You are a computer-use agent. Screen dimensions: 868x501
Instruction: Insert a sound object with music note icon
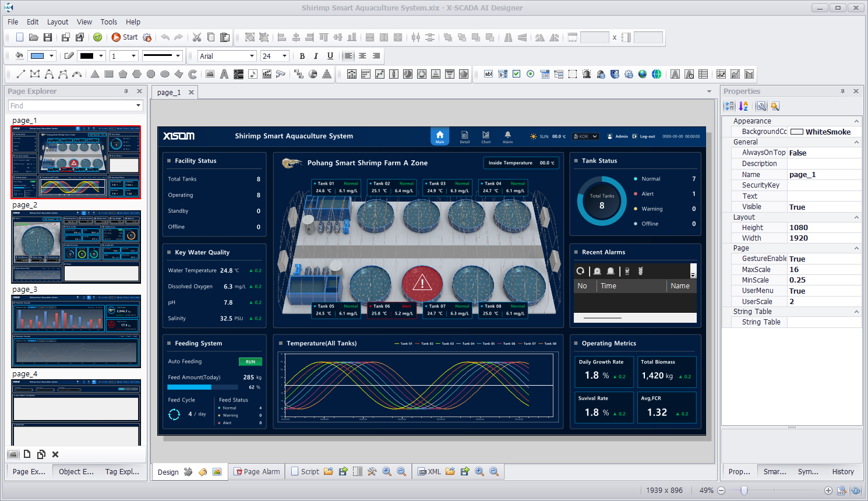(253, 74)
